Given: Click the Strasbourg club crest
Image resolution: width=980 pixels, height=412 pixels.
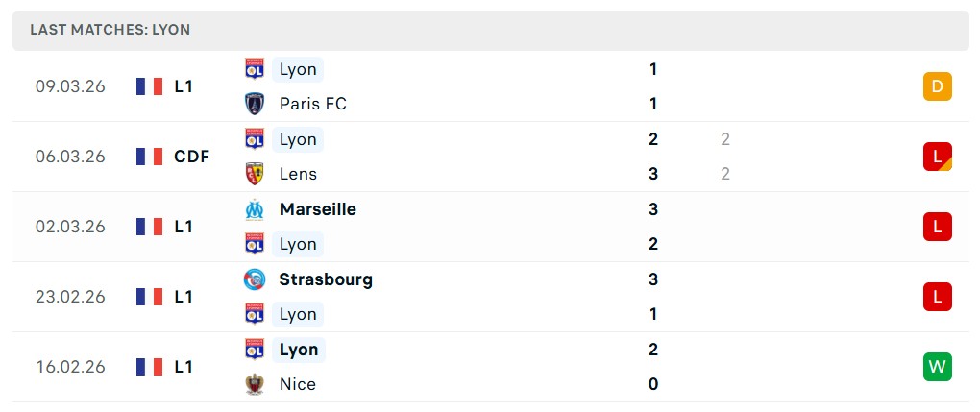Looking at the screenshot, I should [x=255, y=279].
